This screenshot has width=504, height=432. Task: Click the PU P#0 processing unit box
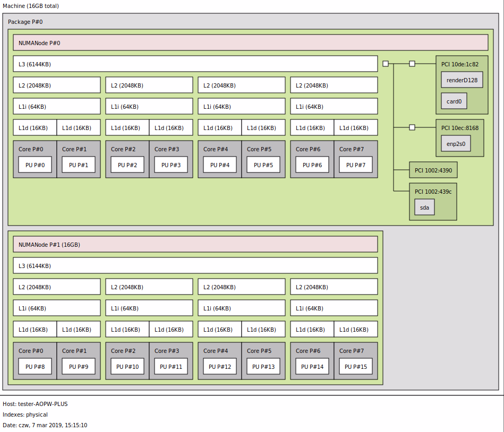[x=35, y=165]
